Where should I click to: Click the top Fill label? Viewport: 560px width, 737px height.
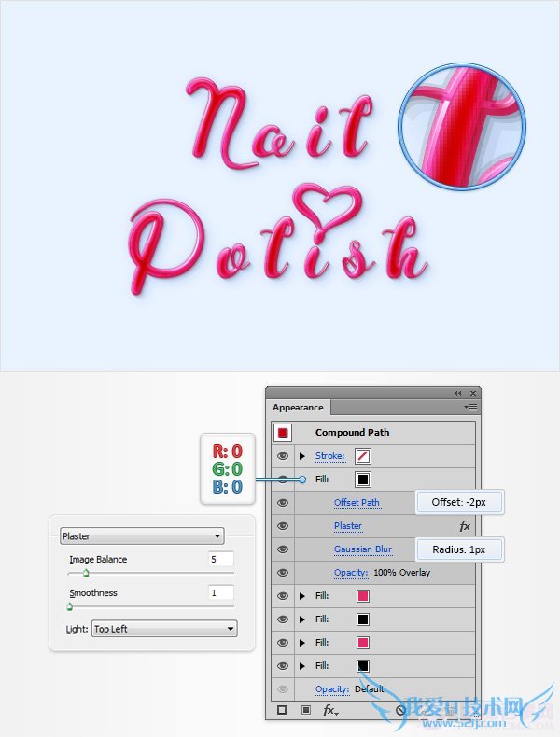[322, 480]
